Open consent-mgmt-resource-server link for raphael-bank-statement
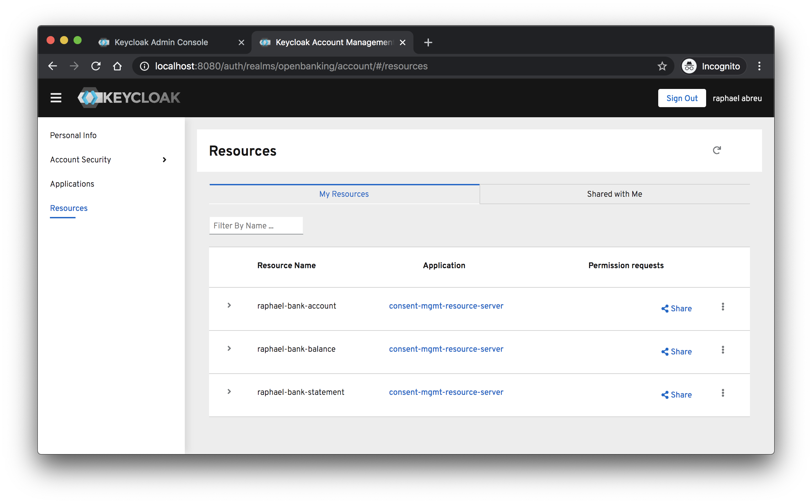This screenshot has width=812, height=504. point(446,392)
